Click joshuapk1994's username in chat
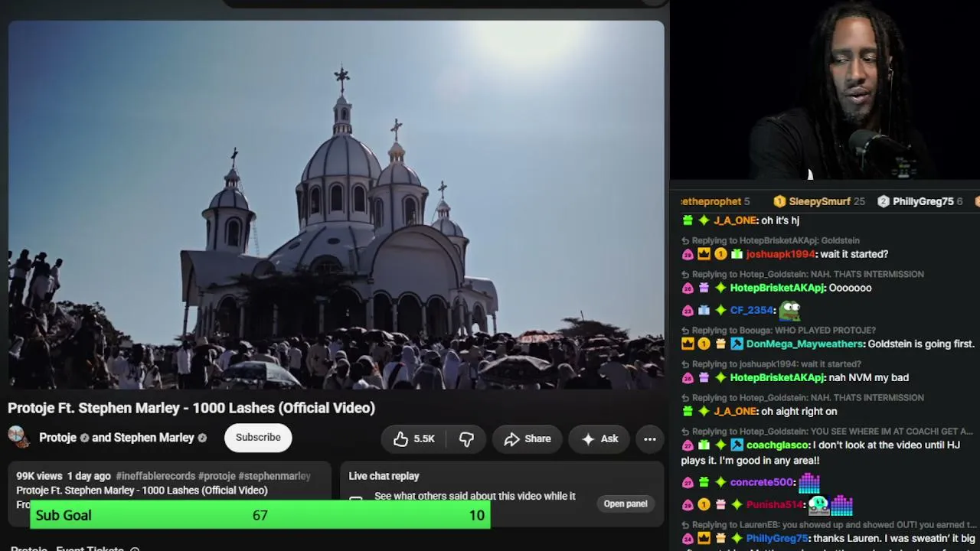 tap(780, 254)
